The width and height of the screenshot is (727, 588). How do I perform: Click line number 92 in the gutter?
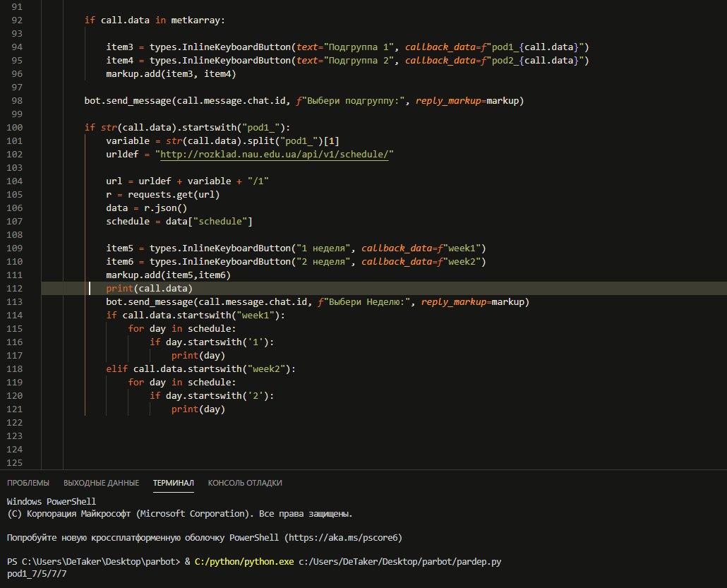point(17,20)
